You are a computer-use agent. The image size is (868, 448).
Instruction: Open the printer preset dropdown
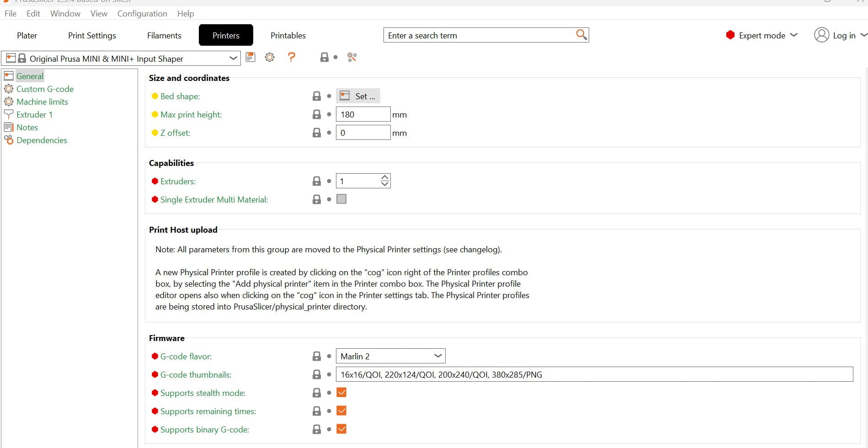pyautogui.click(x=233, y=58)
